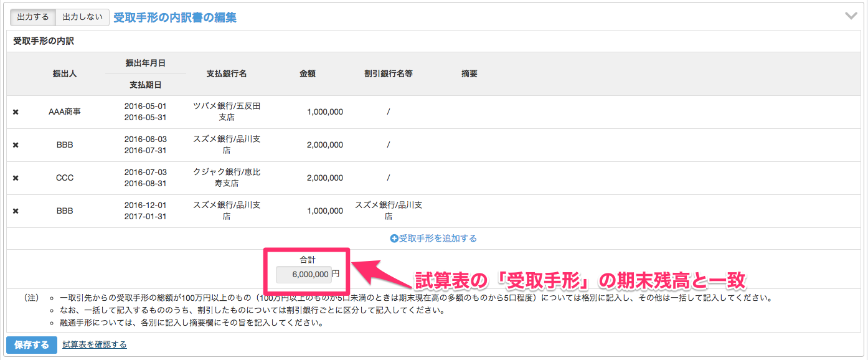This screenshot has width=868, height=360.
Task: Select the 出力する toggle button
Action: point(33,17)
